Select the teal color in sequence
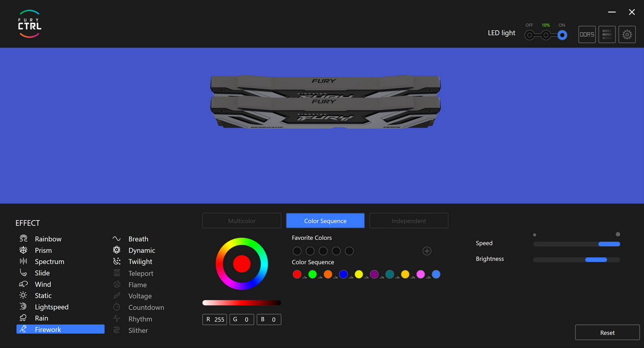The height and width of the screenshot is (348, 644). click(x=389, y=274)
